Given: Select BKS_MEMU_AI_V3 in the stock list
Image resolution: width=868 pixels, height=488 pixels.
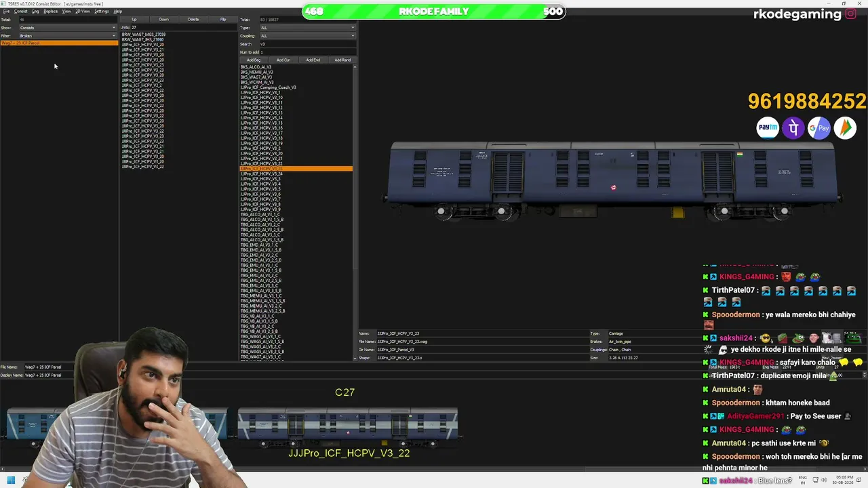Looking at the screenshot, I should point(256,73).
